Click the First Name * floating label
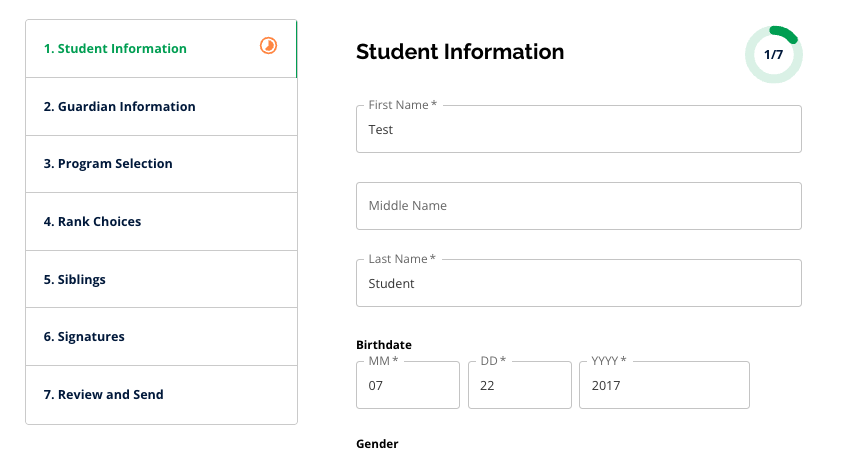The image size is (853, 450). 403,105
